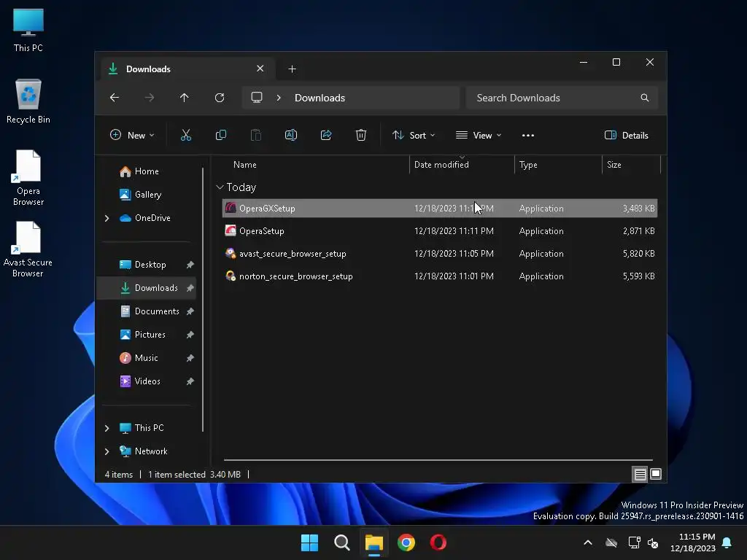The image size is (747, 560).
Task: Select Avast Secure Browser desktop shortcut
Action: (x=28, y=249)
